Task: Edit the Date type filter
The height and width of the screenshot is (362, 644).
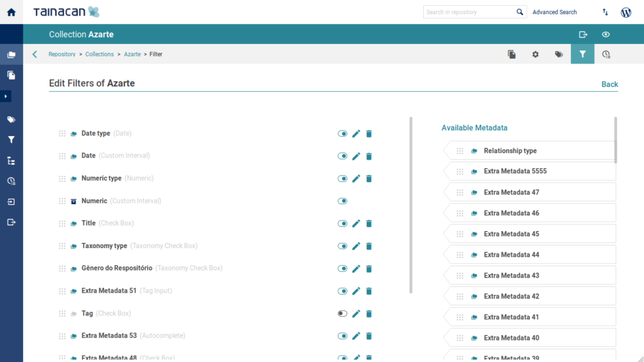Action: coord(356,133)
